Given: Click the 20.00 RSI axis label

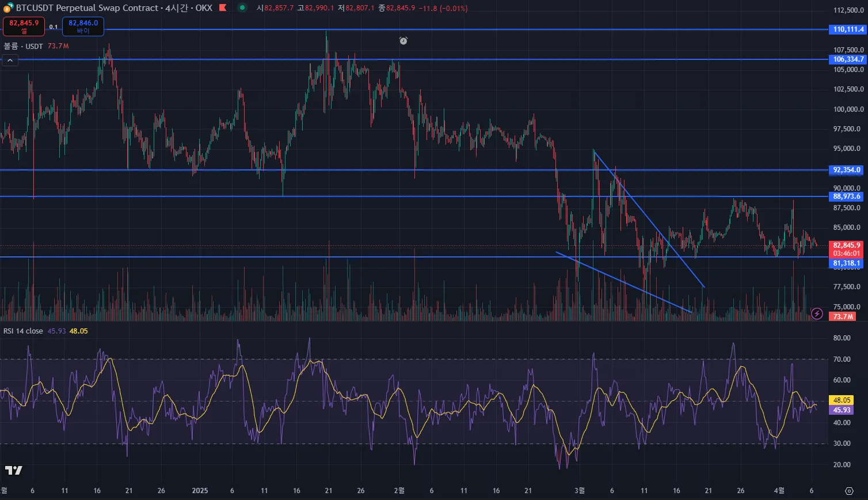Looking at the screenshot, I should click(842, 465).
